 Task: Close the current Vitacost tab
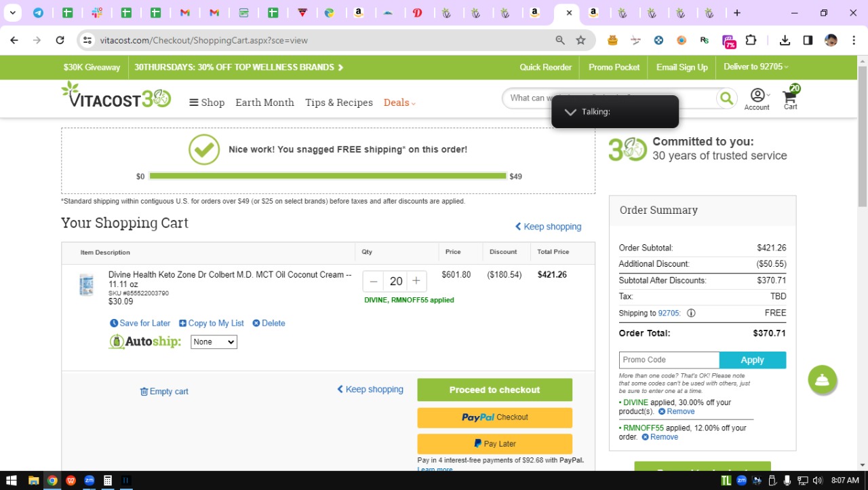[x=569, y=13]
